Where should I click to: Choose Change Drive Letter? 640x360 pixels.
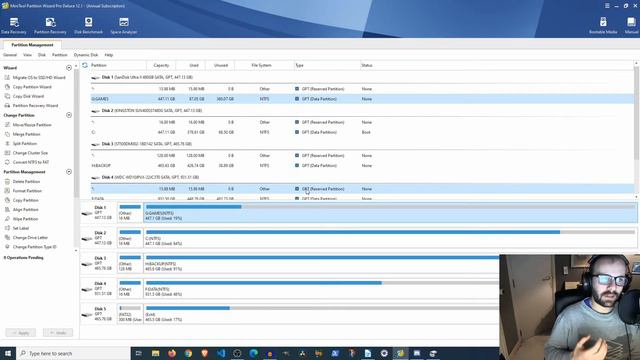click(26, 238)
